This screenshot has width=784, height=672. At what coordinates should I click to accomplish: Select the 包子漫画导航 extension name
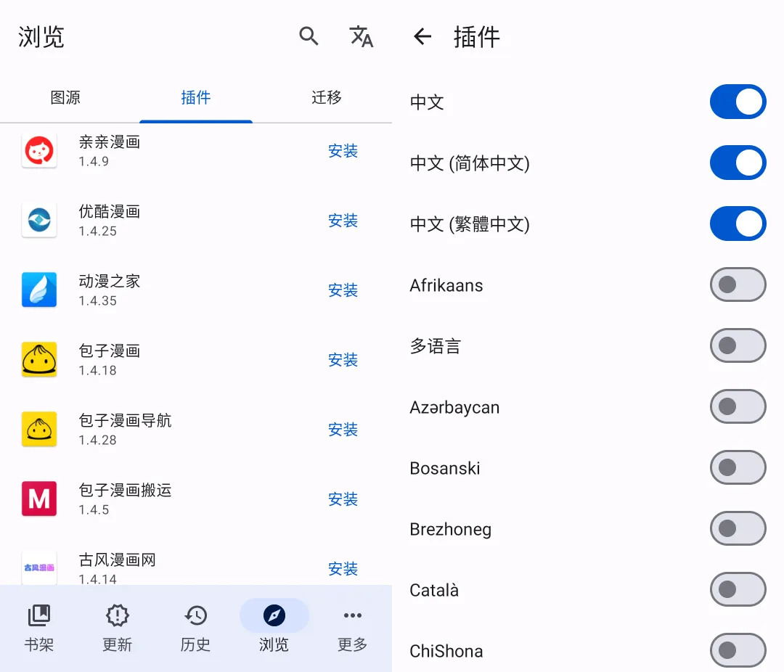click(x=125, y=420)
